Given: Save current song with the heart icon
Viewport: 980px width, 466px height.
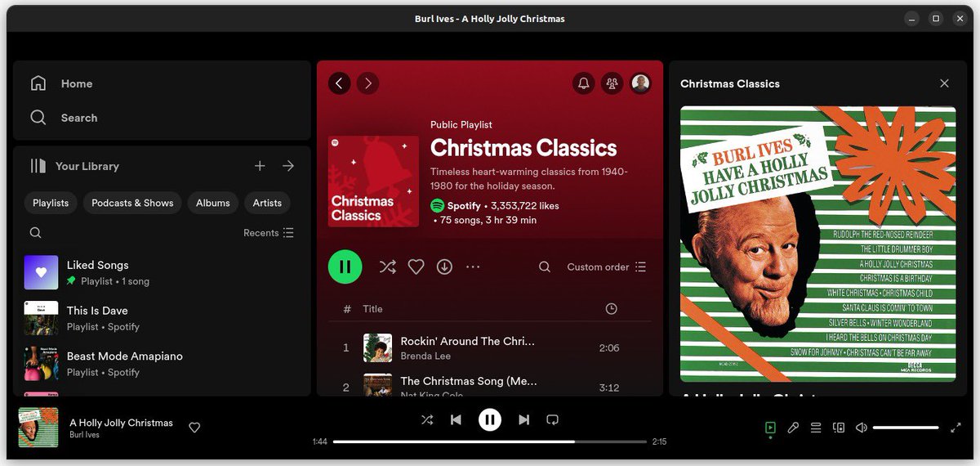Looking at the screenshot, I should (x=194, y=428).
